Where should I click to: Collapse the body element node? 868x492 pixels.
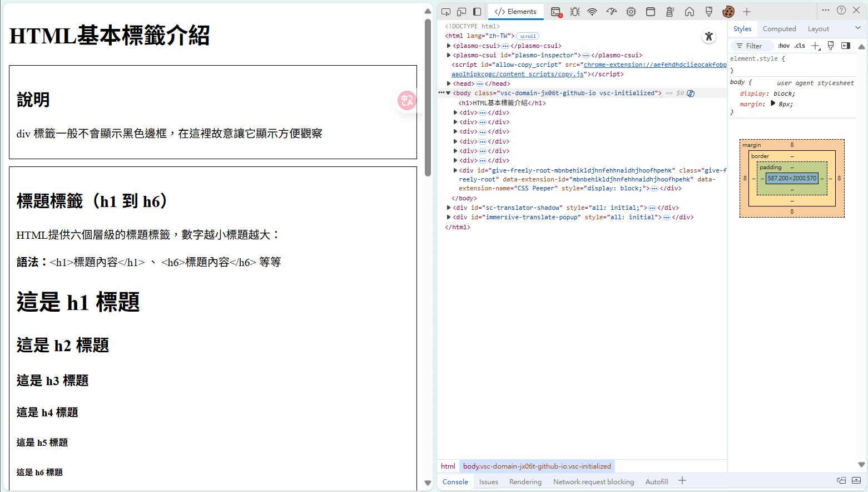point(449,93)
